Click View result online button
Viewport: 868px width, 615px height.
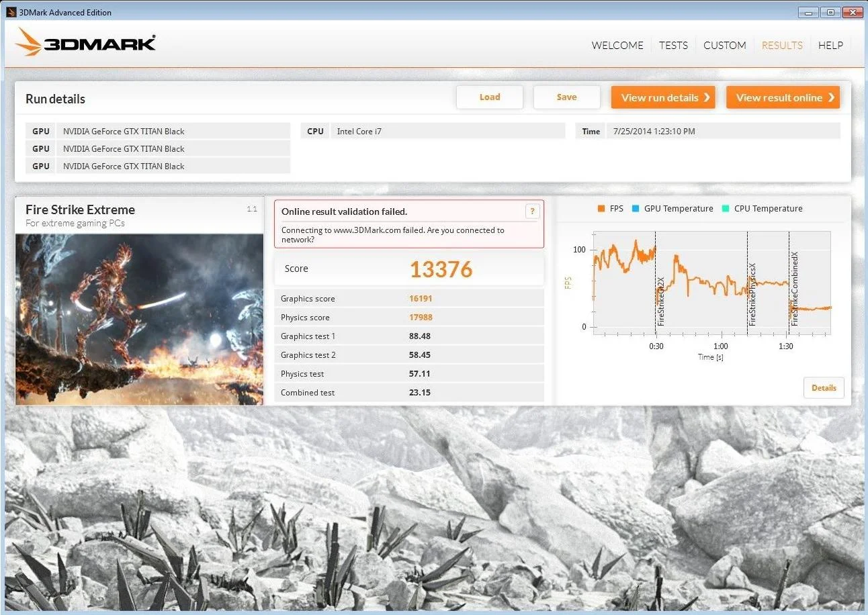783,97
